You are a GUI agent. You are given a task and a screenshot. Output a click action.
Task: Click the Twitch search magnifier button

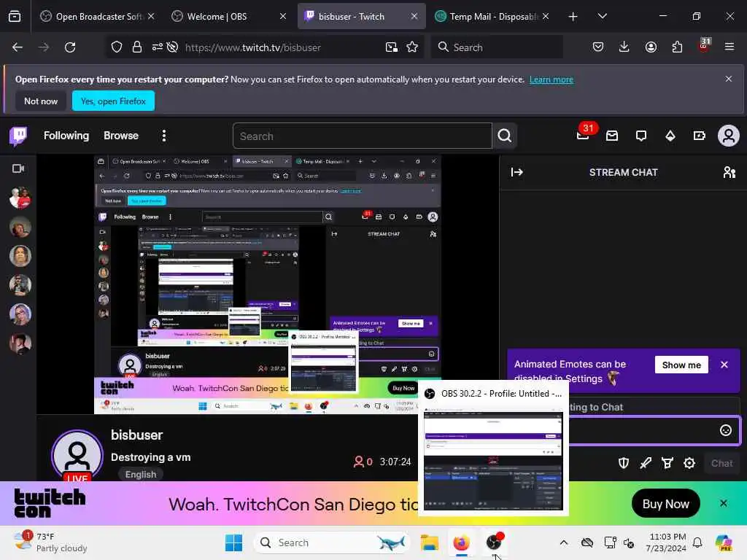coord(505,136)
